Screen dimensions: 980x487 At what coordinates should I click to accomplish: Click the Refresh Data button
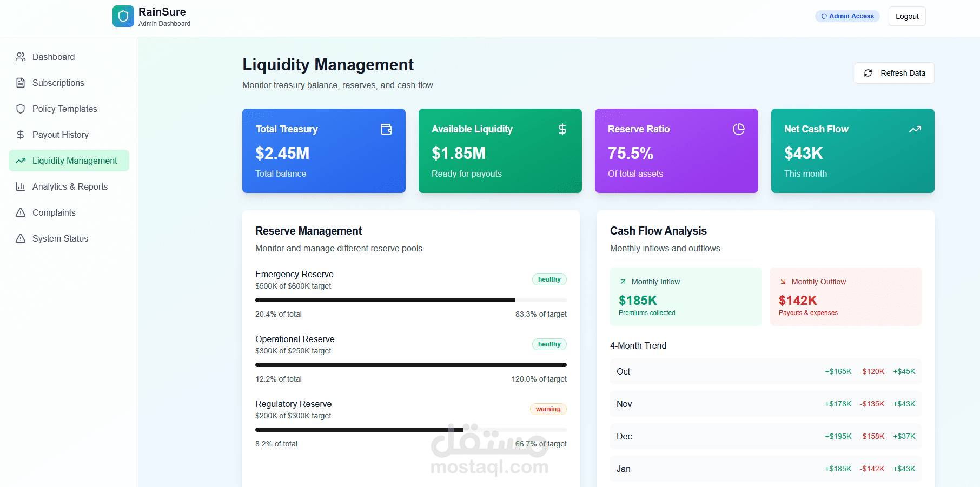click(x=895, y=73)
